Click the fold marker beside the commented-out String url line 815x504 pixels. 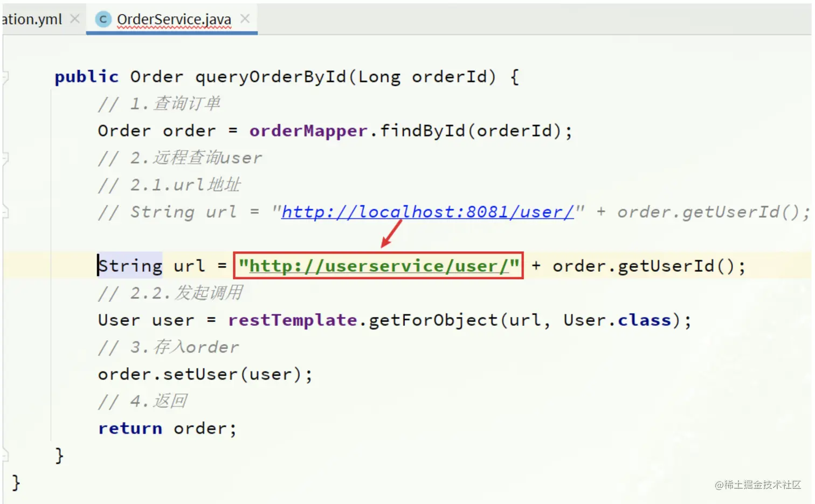point(5,212)
